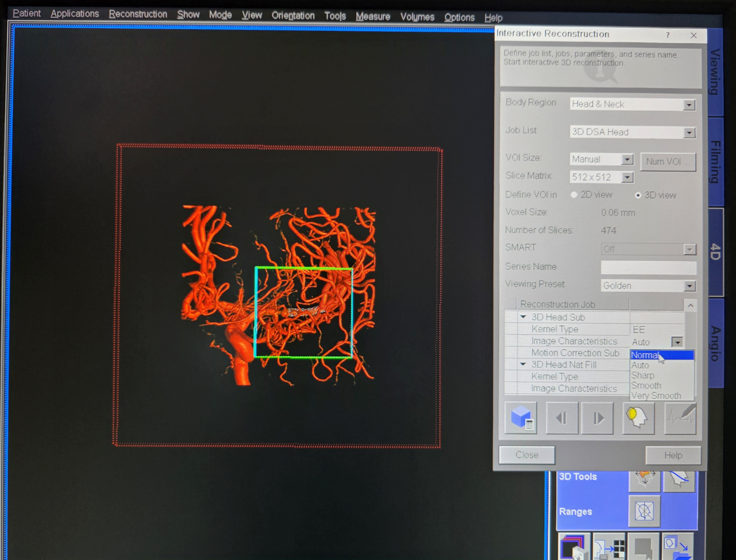Switch to the Filming tab
Image resolution: width=736 pixels, height=560 pixels.
pyautogui.click(x=715, y=162)
